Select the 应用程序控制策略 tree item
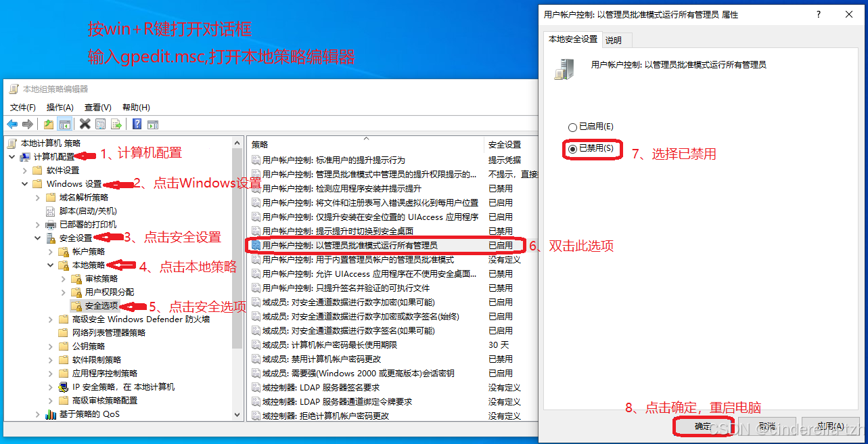The image size is (868, 444). (105, 373)
